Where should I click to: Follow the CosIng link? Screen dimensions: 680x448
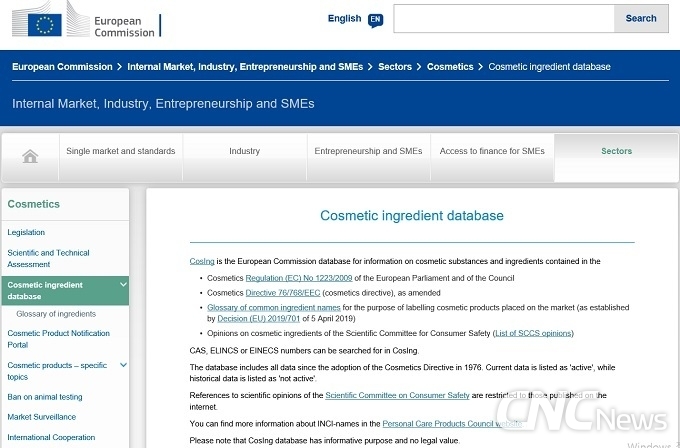(202, 261)
